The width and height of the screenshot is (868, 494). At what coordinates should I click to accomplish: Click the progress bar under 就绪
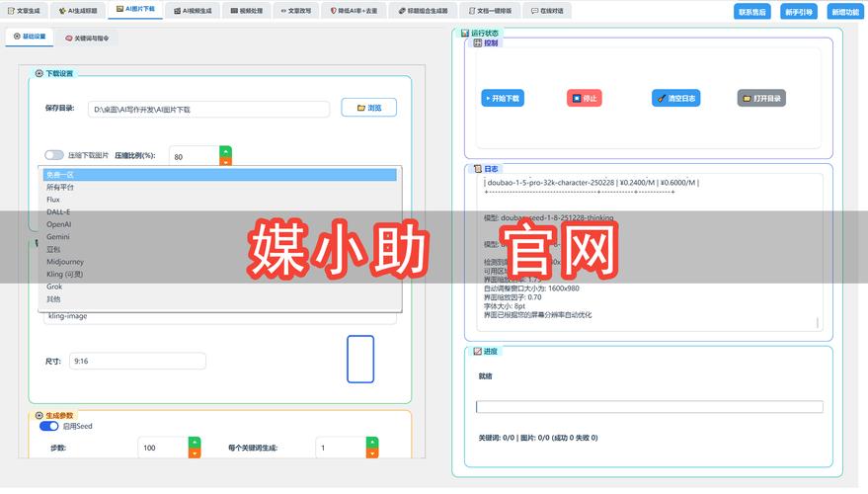(649, 406)
